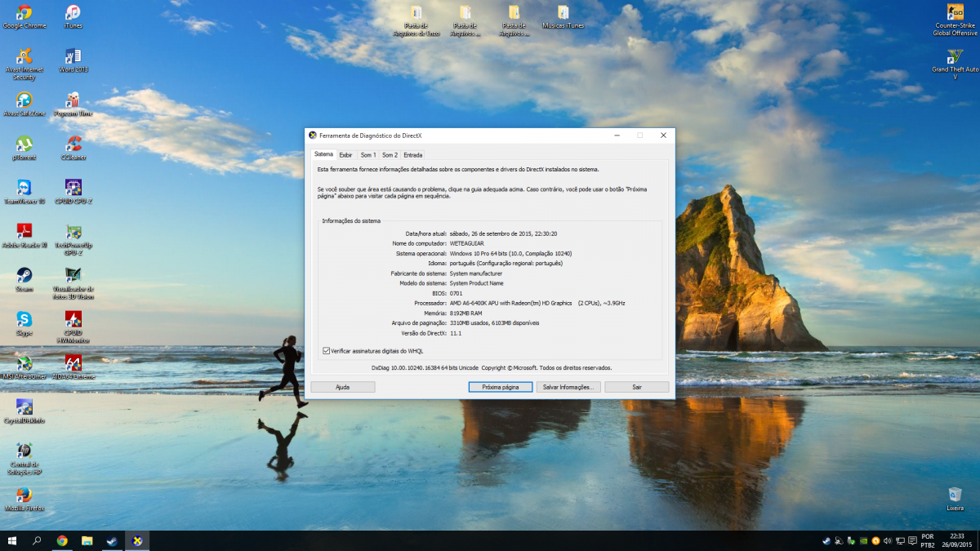Open the volume speaker tray icon
The image size is (980, 551).
pos(889,540)
